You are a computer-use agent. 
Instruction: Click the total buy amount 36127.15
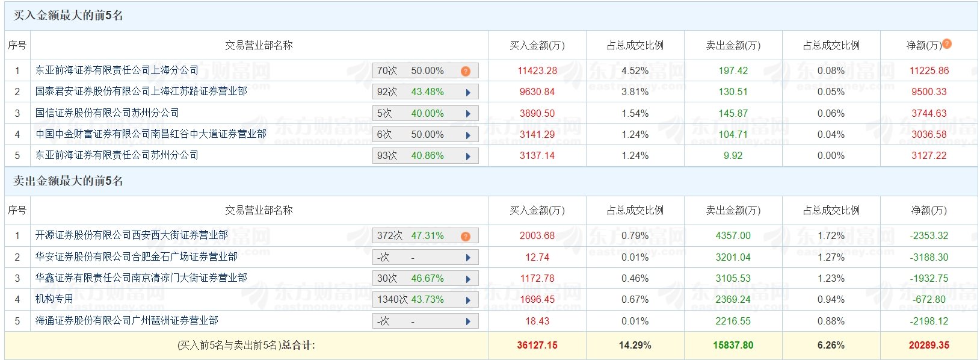(537, 346)
